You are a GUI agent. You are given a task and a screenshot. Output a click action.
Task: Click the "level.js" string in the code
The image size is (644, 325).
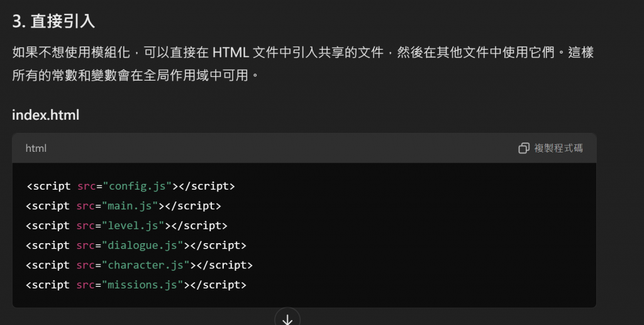click(133, 225)
